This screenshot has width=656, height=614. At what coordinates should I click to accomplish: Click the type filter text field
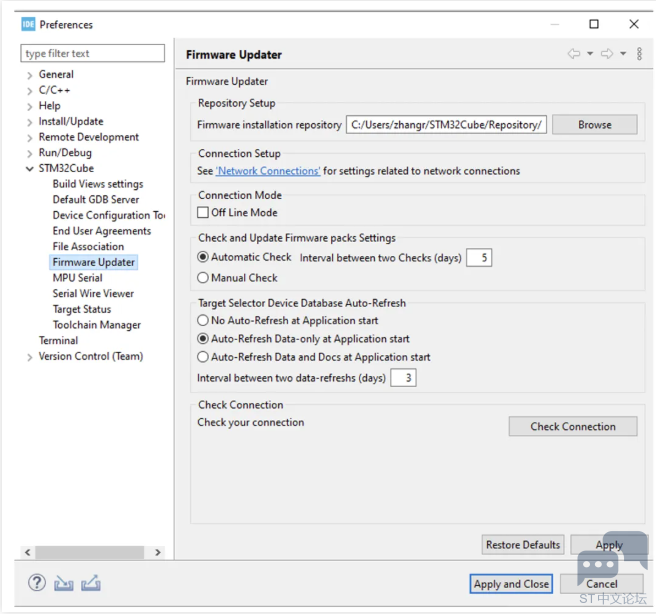coord(92,53)
